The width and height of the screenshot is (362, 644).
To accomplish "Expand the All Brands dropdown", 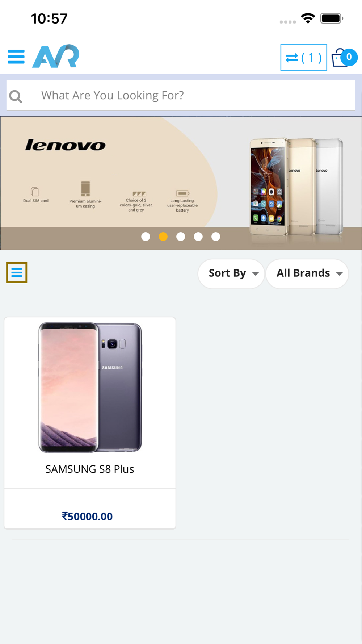I will click(307, 273).
